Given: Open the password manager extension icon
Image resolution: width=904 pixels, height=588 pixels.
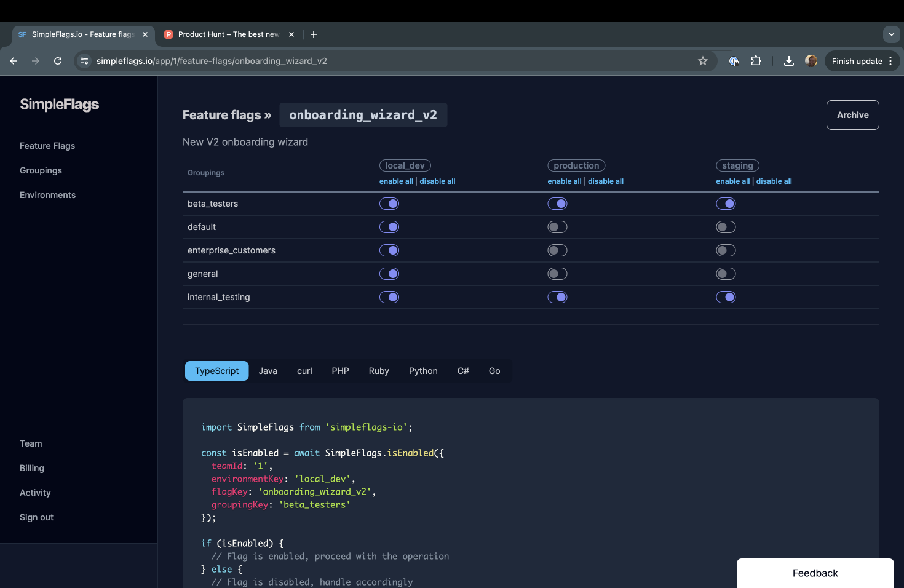Looking at the screenshot, I should click(x=734, y=61).
